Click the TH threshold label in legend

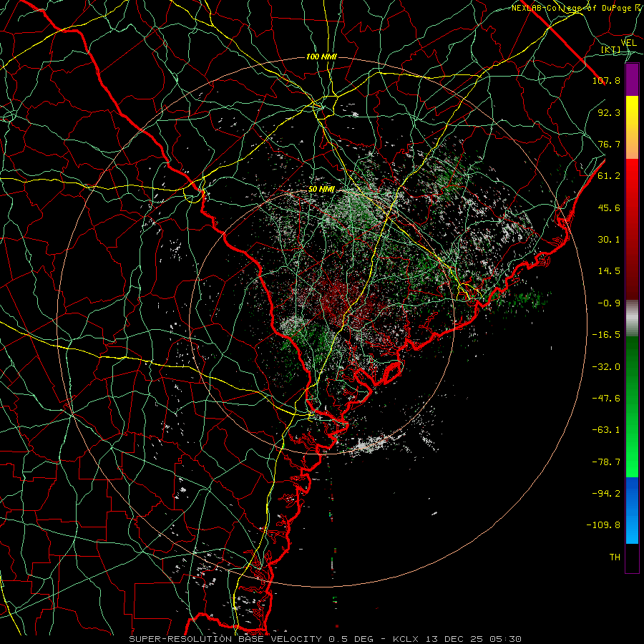click(615, 557)
